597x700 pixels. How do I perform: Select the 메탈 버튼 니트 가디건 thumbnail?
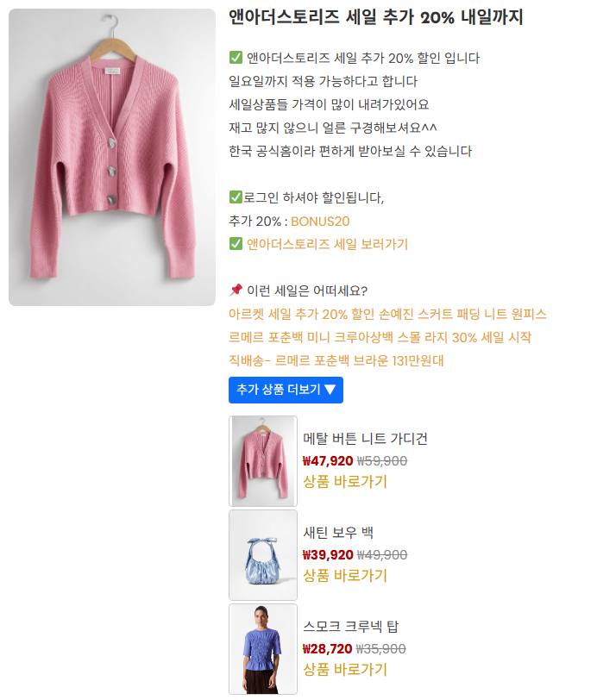pos(263,461)
